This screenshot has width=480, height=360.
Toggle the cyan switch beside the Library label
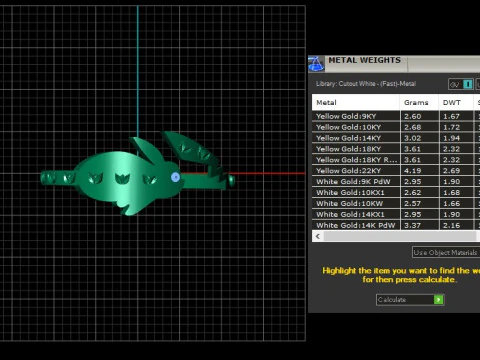pos(468,84)
